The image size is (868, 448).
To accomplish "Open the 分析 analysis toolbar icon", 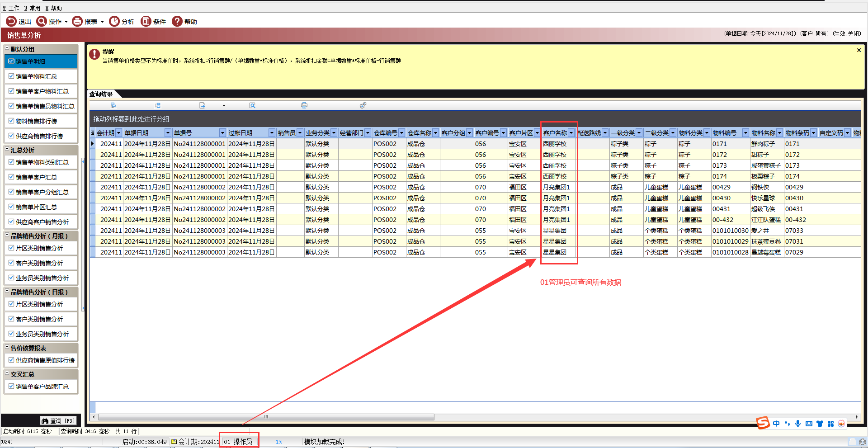I will (115, 21).
